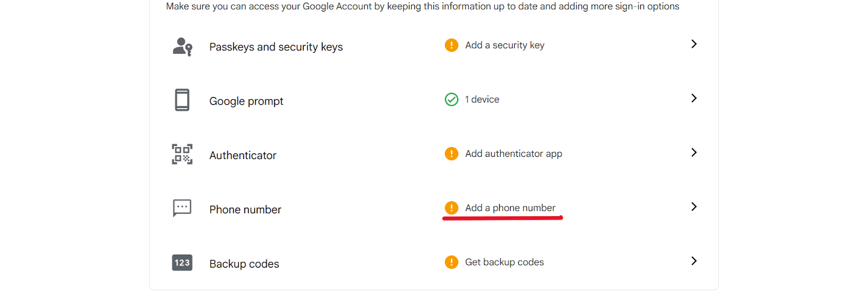The image size is (868, 292).
Task: Click the passkeys person-with-key icon
Action: (x=182, y=47)
